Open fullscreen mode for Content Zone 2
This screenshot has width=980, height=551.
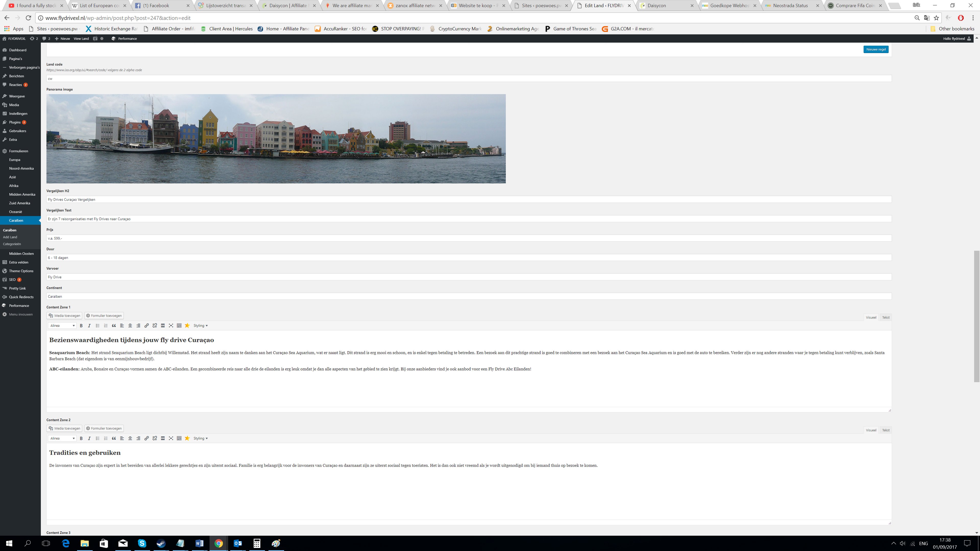(x=171, y=438)
